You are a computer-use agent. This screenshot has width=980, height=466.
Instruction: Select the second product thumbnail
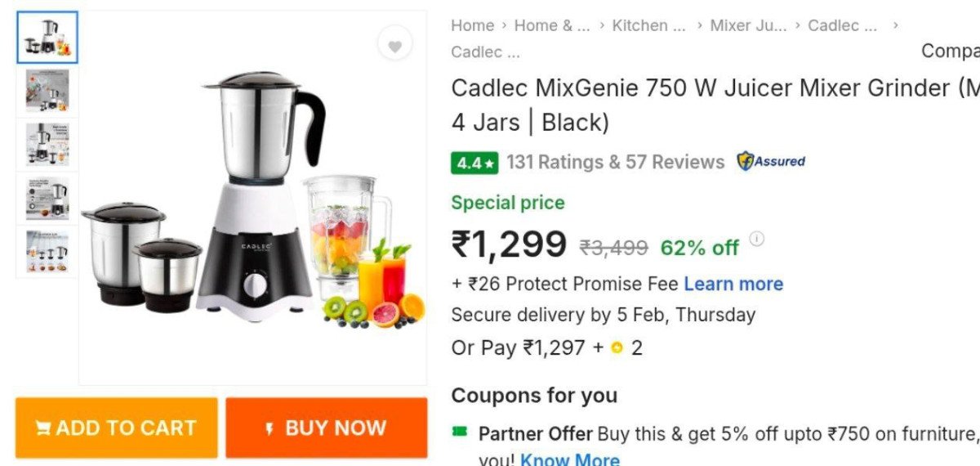[x=47, y=90]
